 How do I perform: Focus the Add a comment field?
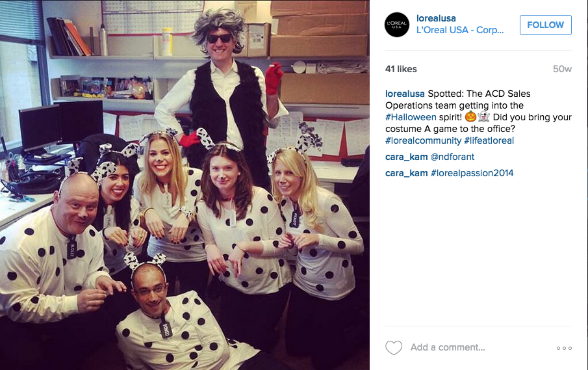(x=448, y=347)
